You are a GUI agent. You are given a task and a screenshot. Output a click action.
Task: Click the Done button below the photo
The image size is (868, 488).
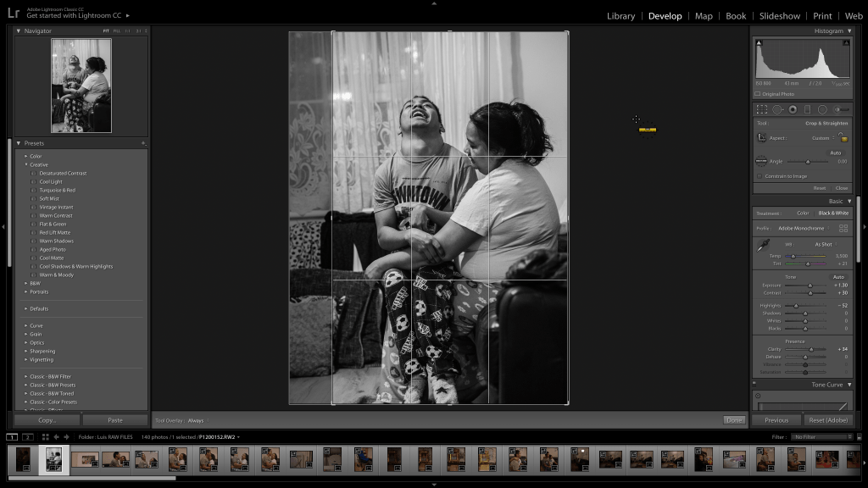coord(734,420)
